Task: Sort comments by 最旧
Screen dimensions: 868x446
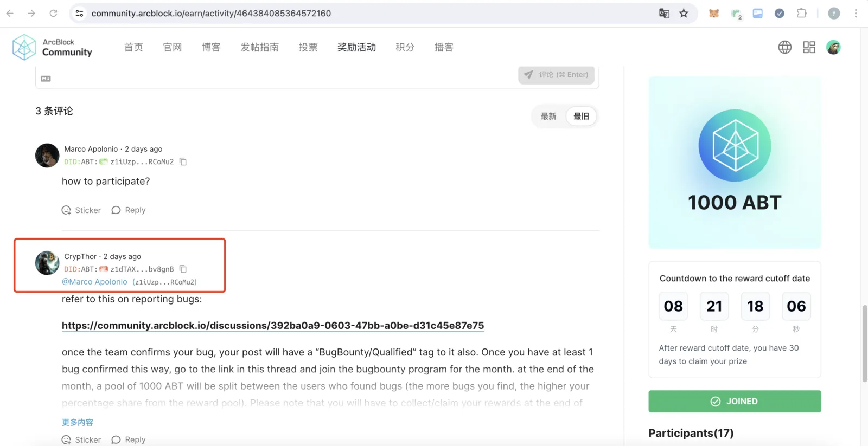Action: [581, 116]
